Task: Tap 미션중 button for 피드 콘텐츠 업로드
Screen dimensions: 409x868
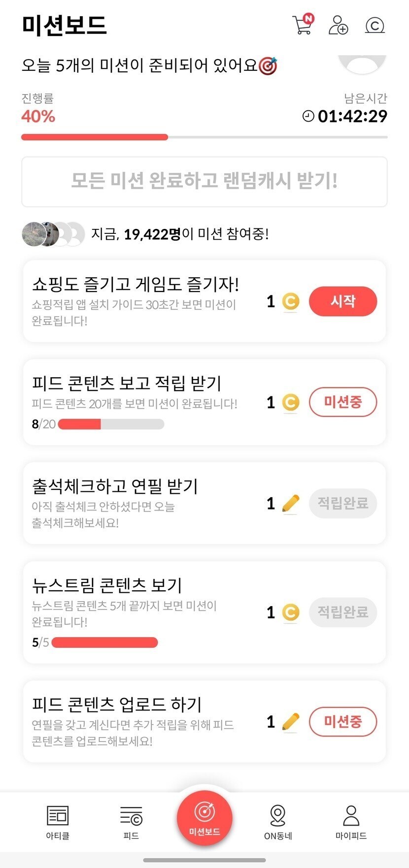Action: [x=342, y=722]
